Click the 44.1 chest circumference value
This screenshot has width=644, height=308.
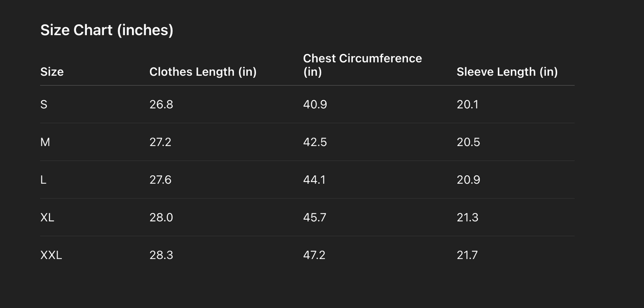coord(314,180)
